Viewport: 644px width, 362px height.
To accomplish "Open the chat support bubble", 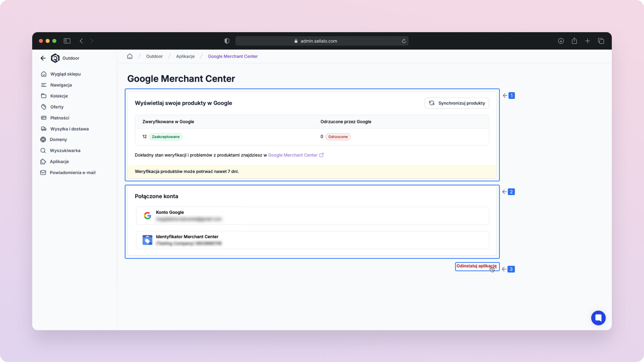I will tap(598, 318).
